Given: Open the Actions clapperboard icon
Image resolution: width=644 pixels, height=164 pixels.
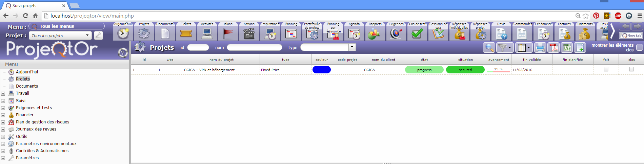Looking at the screenshot, I should point(249,33).
